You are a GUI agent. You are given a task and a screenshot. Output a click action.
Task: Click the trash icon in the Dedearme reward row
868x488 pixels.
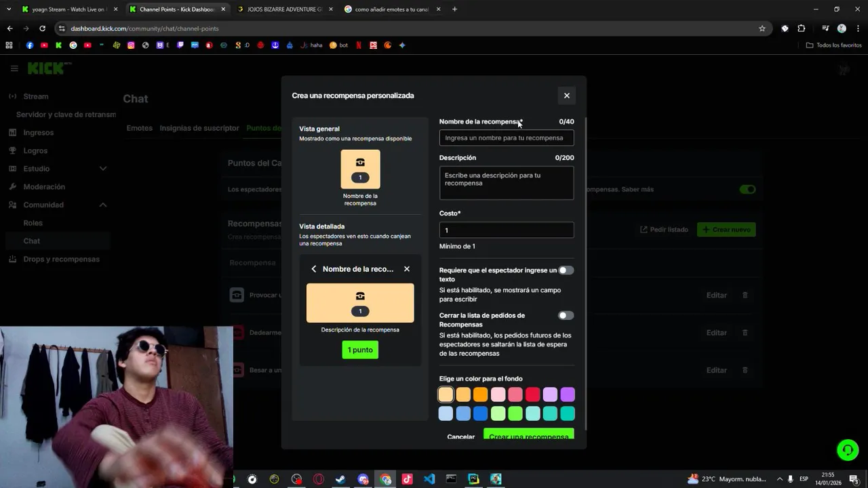(x=745, y=333)
